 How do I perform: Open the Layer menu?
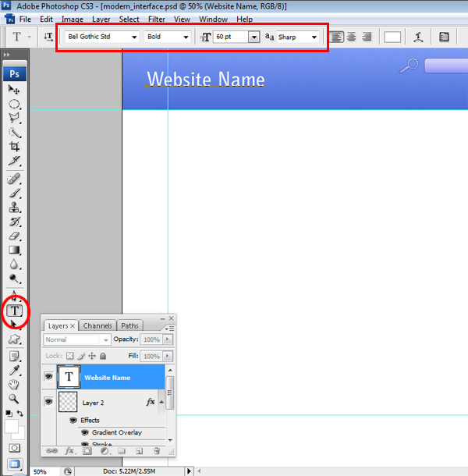(x=101, y=20)
